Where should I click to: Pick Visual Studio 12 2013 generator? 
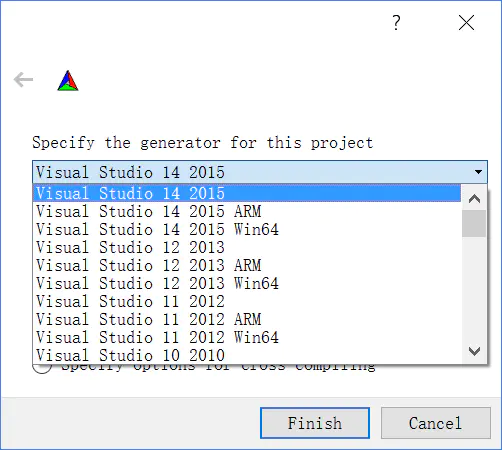[247, 247]
